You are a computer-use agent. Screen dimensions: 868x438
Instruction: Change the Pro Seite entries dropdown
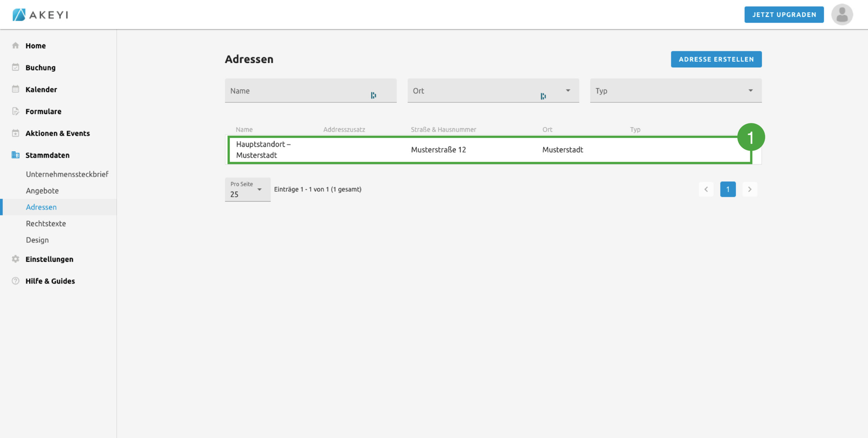tap(248, 190)
